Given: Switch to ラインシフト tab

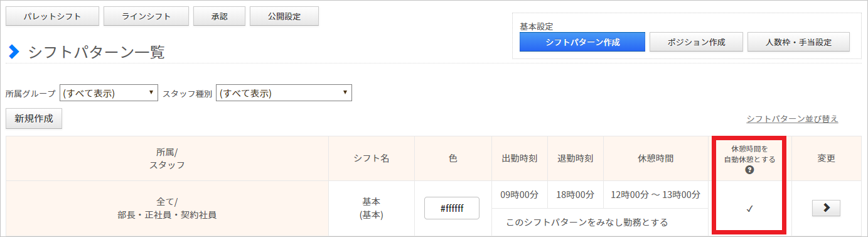Looking at the screenshot, I should (x=146, y=16).
